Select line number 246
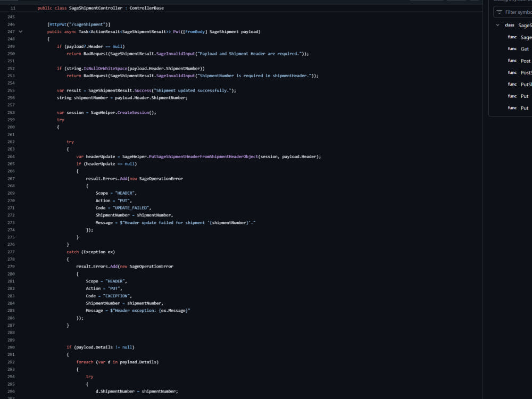532x399 pixels. coord(11,24)
